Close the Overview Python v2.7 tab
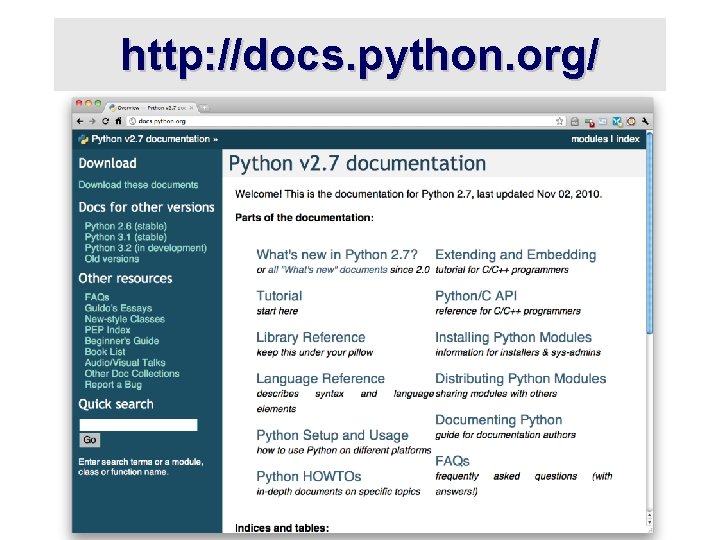 191,108
